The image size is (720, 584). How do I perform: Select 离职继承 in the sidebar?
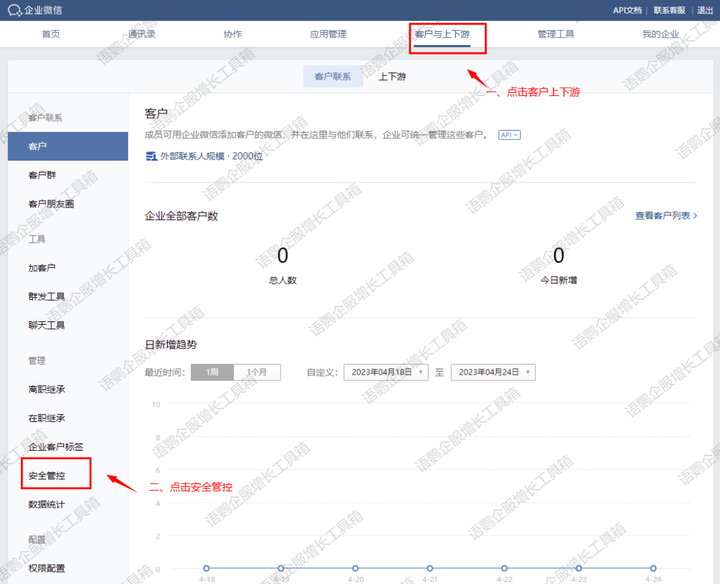(47, 389)
